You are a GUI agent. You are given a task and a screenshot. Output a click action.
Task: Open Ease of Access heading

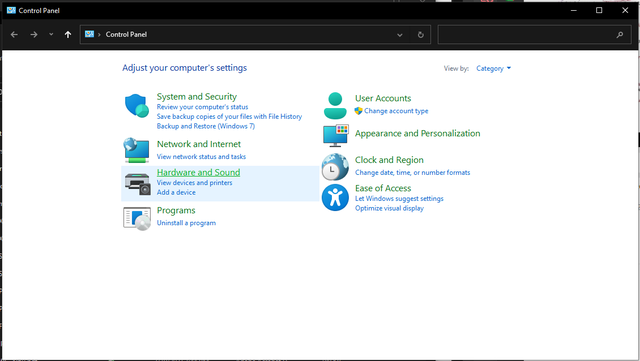pyautogui.click(x=383, y=188)
